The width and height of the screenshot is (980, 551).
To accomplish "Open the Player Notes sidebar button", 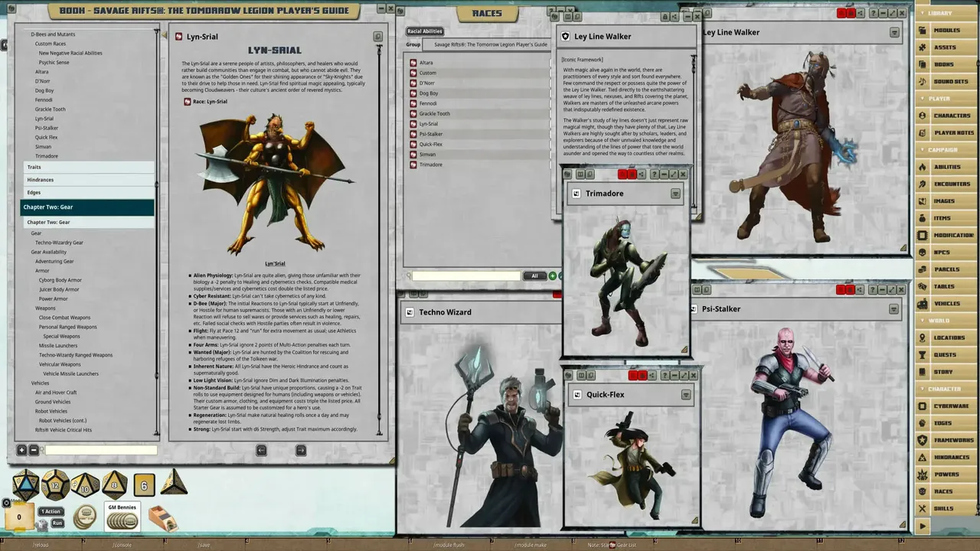I will click(946, 132).
